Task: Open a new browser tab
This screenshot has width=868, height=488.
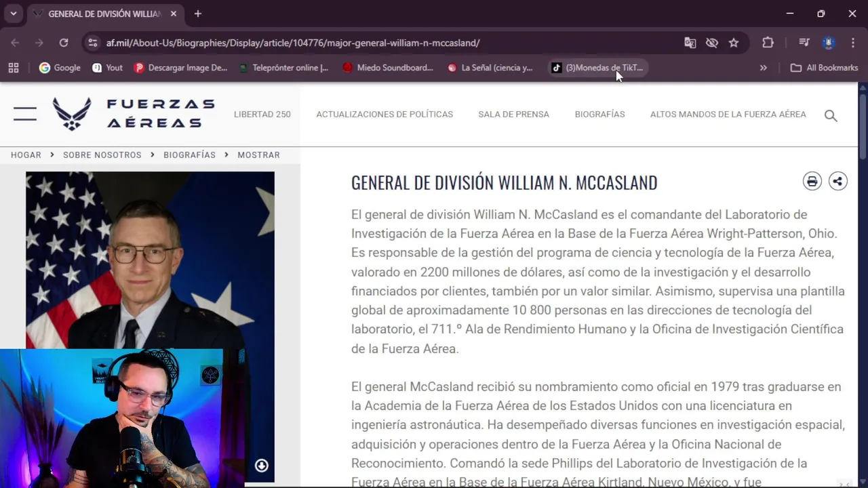Action: [x=198, y=14]
